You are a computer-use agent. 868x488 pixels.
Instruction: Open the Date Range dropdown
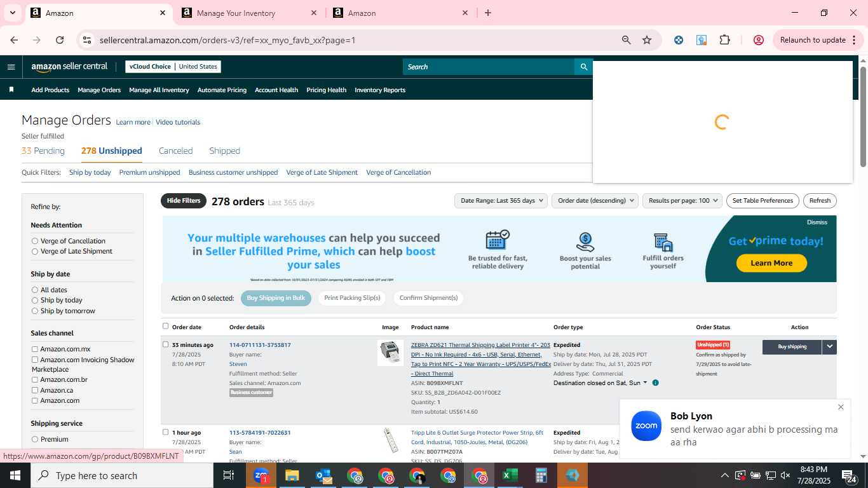click(x=501, y=201)
